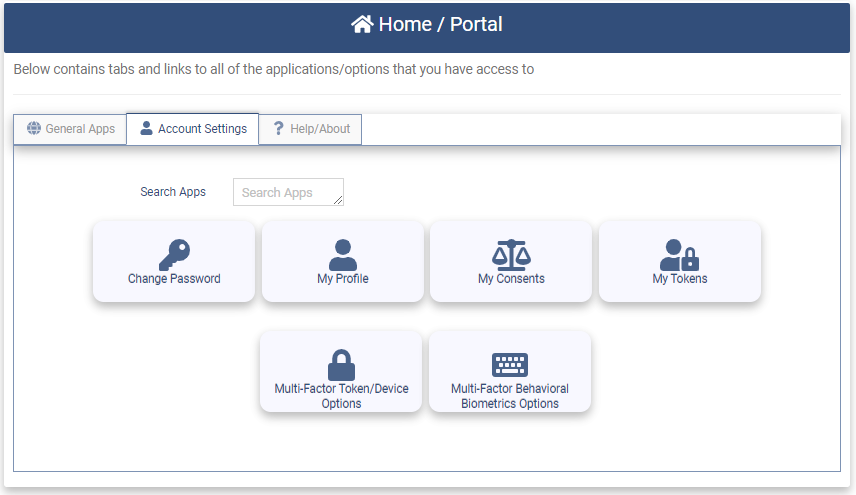Select the person icon above My Profile

coord(343,254)
